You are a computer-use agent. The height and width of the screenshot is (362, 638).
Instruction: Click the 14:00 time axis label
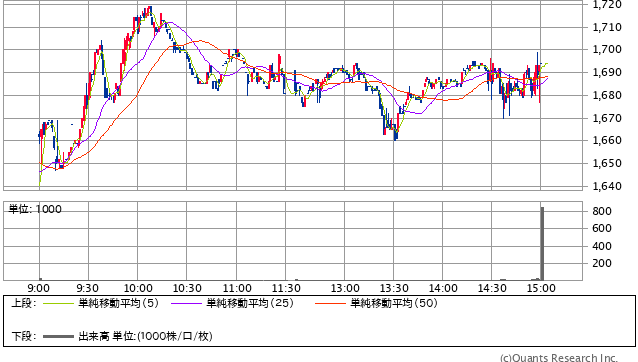pyautogui.click(x=443, y=288)
